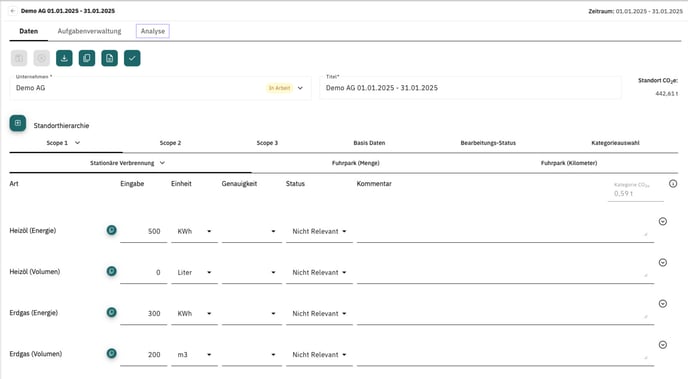Switch to the Analyse tab
Screen dimensions: 688x379
point(153,31)
